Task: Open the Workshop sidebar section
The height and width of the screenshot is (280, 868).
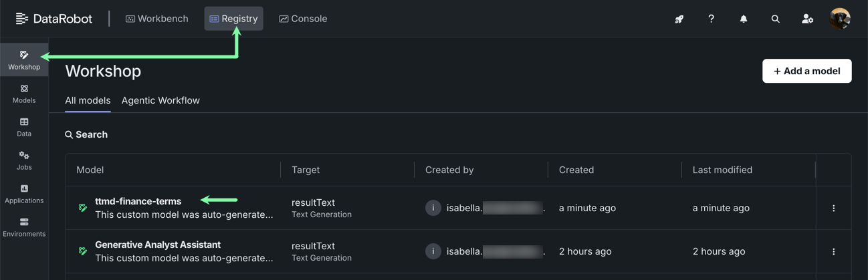Action: [24, 59]
